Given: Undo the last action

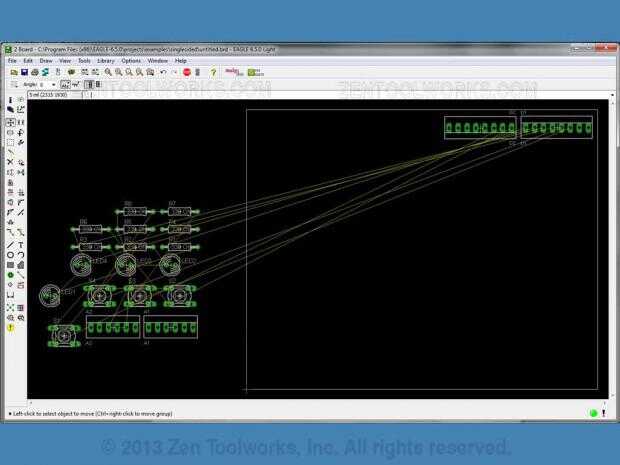Looking at the screenshot, I should tap(163, 72).
